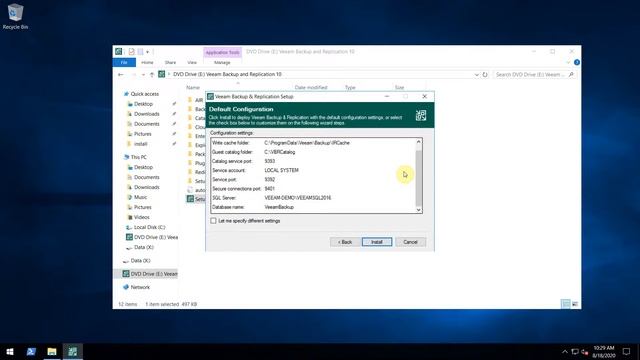Image resolution: width=640 pixels, height=360 pixels.
Task: Launch PowerShell from the taskbar
Action: coord(31,351)
